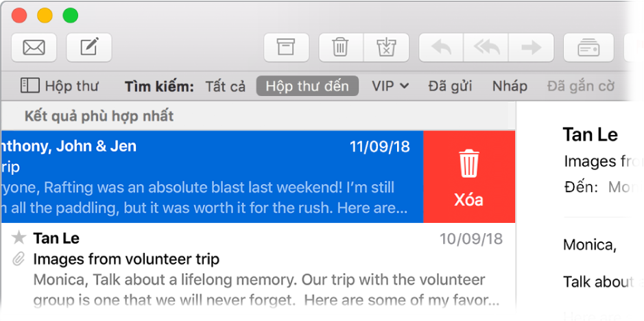
Task: Toggle the star next to Tan Le
Action: coord(20,238)
